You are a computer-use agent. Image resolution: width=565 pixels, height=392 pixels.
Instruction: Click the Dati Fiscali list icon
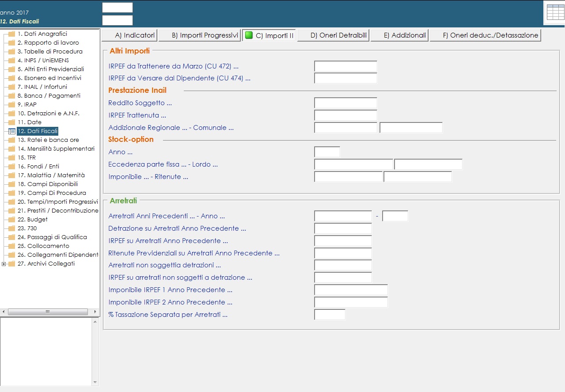tap(11, 131)
